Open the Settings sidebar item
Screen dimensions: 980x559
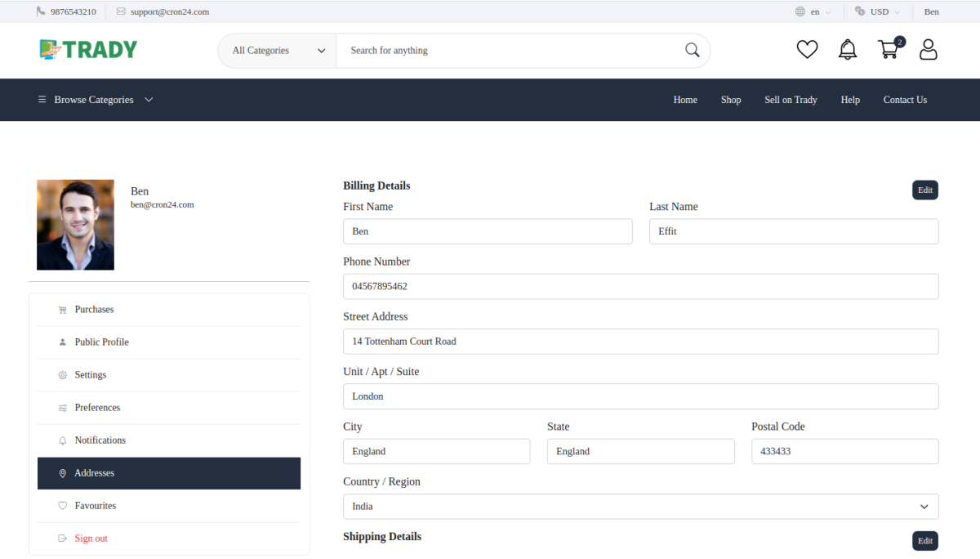point(169,375)
